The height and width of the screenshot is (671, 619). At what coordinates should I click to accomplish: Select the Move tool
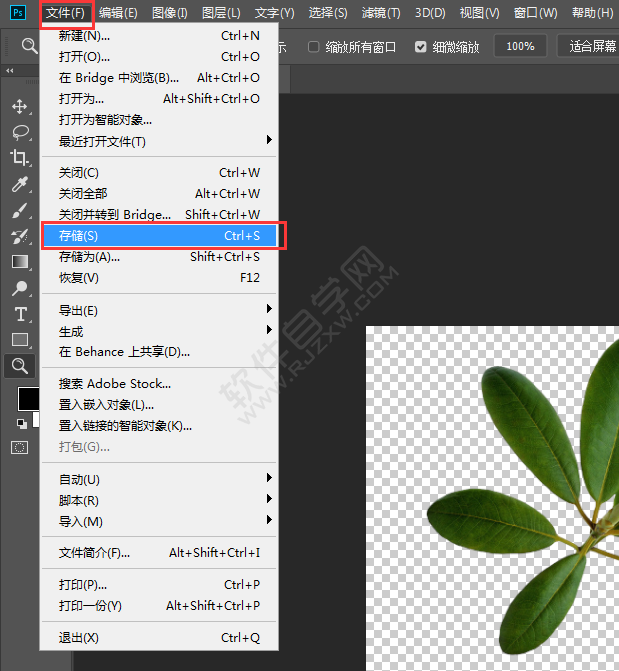coord(20,106)
